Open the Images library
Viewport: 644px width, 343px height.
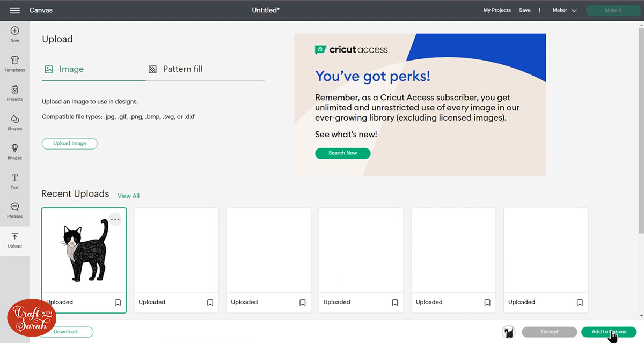(14, 151)
